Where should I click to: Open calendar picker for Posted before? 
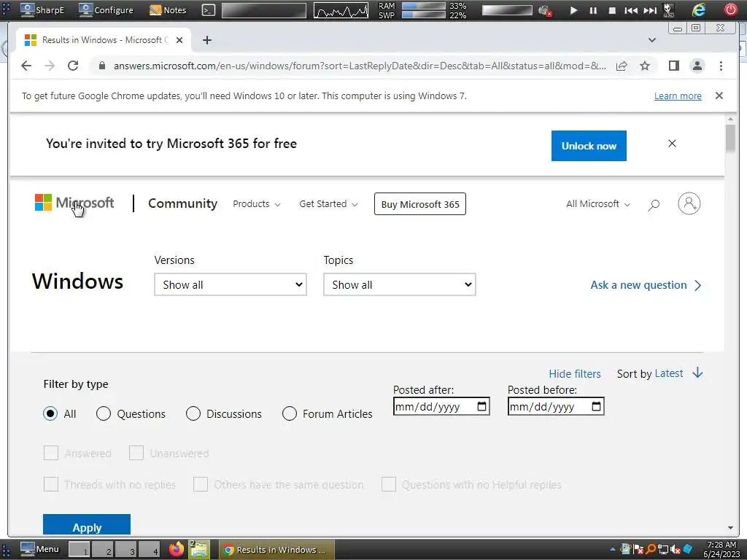596,406
